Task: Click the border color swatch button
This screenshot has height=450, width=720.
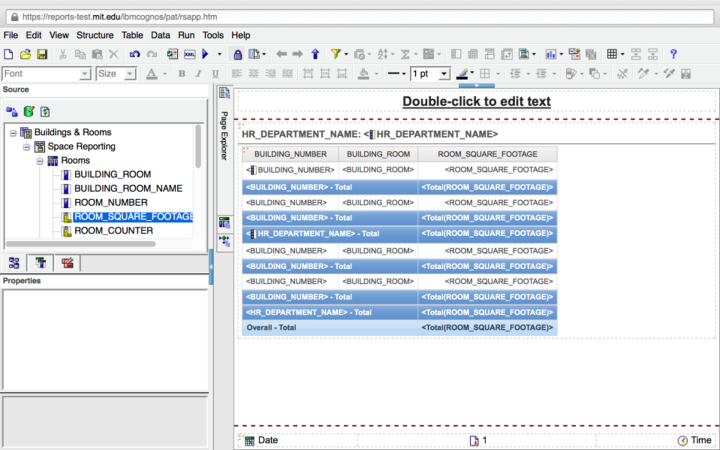Action: 463,74
